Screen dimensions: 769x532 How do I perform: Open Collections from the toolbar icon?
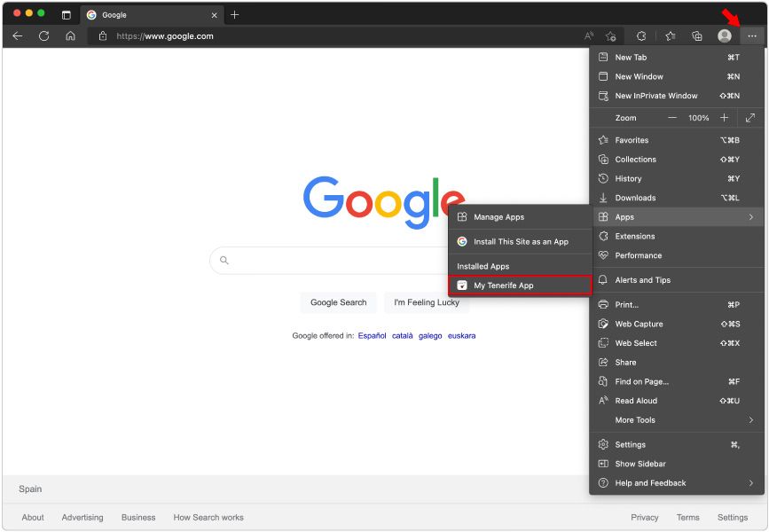(696, 36)
